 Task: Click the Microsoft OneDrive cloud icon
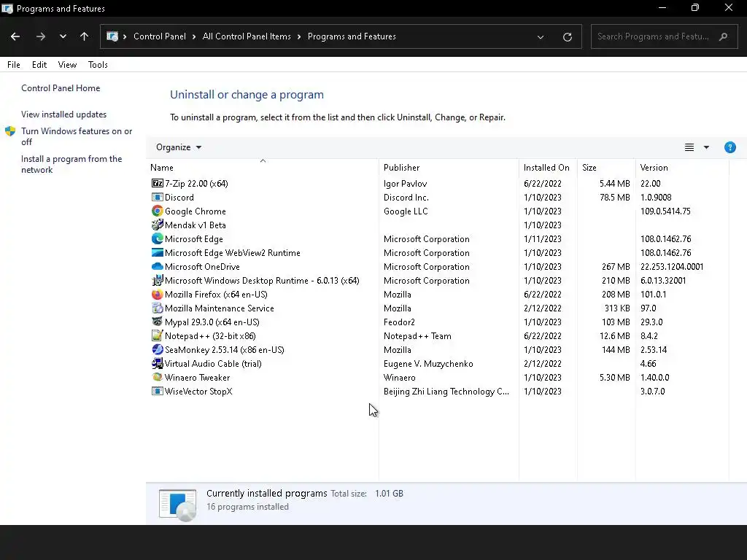[158, 266]
